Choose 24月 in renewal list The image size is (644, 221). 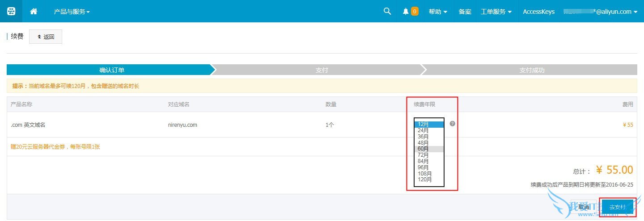[429, 130]
